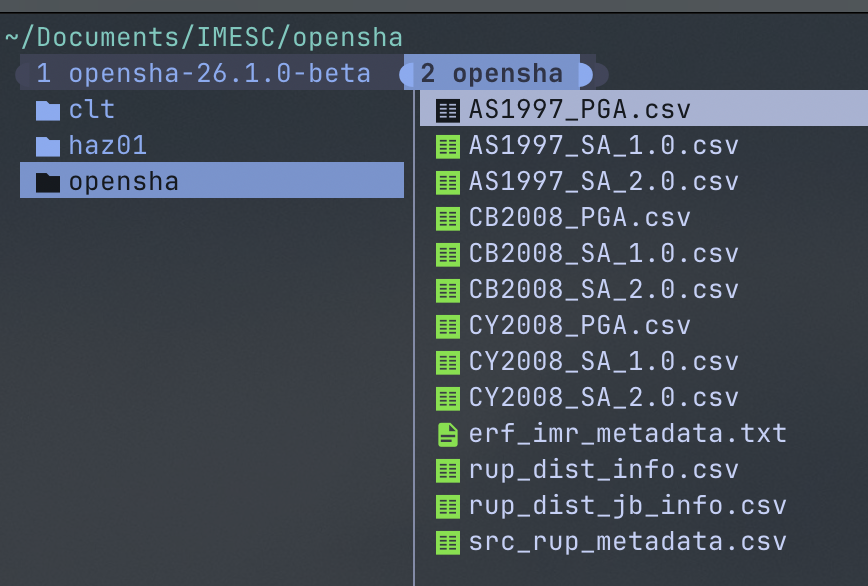Click the haz01 folder icon
868x586 pixels.
(48, 146)
